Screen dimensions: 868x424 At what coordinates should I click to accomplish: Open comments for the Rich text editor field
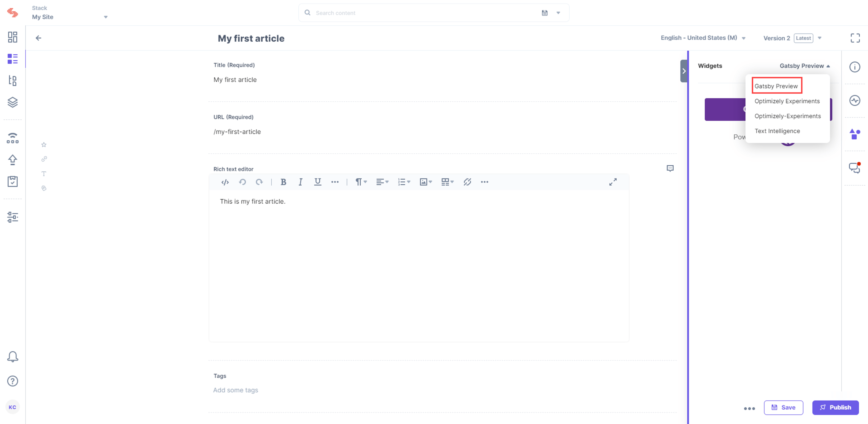[x=670, y=168]
